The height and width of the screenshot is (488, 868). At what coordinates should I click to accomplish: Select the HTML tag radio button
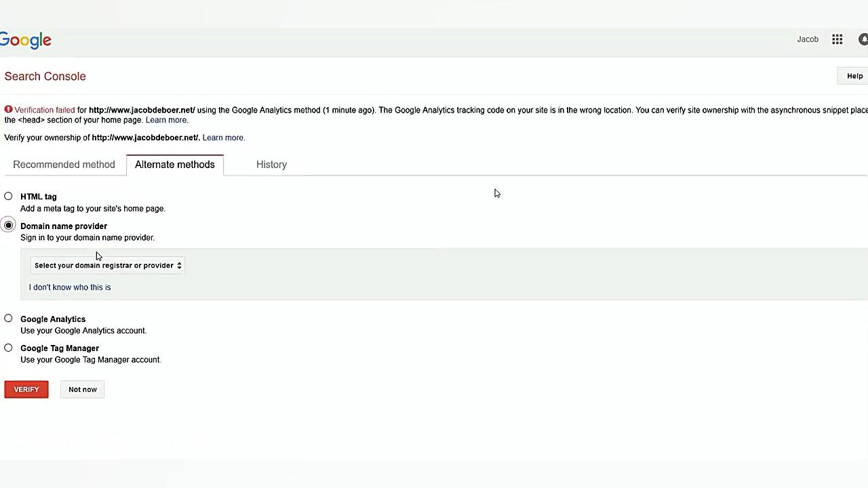click(8, 196)
